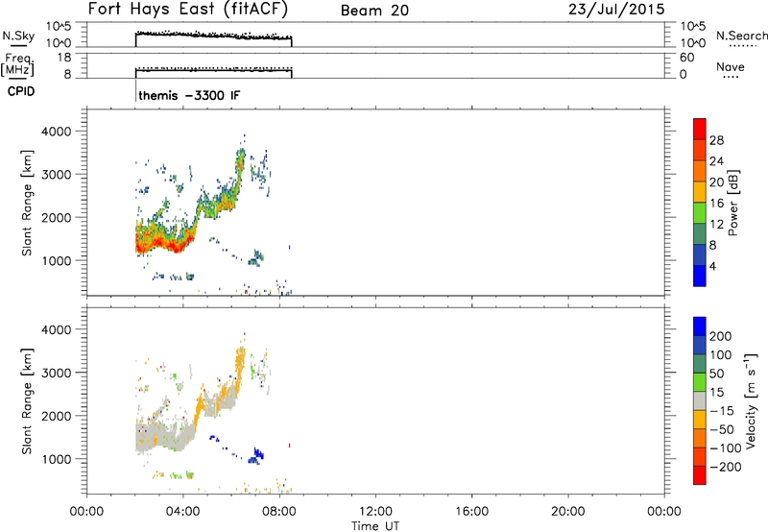The width and height of the screenshot is (768, 532).
Task: Click the Power colorbar segment between 20 and 24
Action: 700,171
